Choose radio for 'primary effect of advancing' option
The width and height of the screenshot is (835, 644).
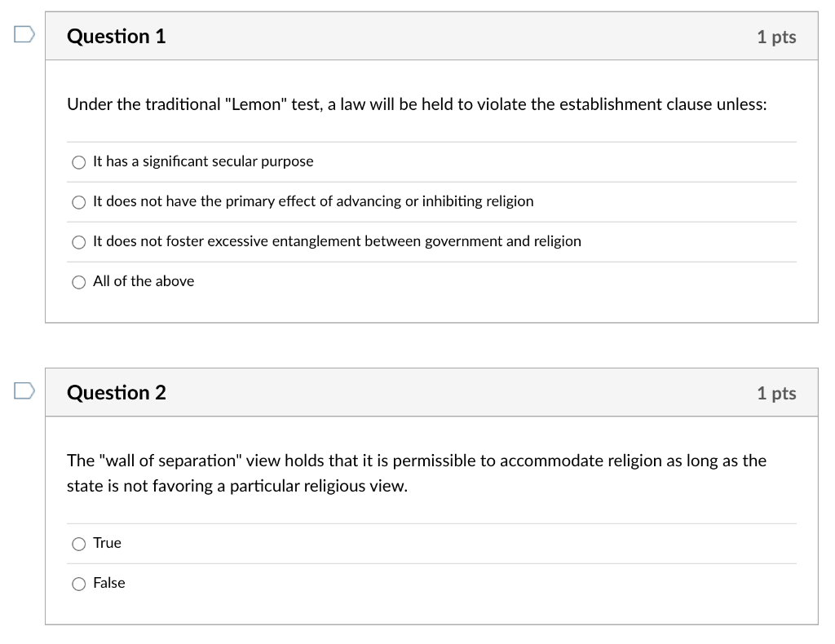click(x=79, y=202)
